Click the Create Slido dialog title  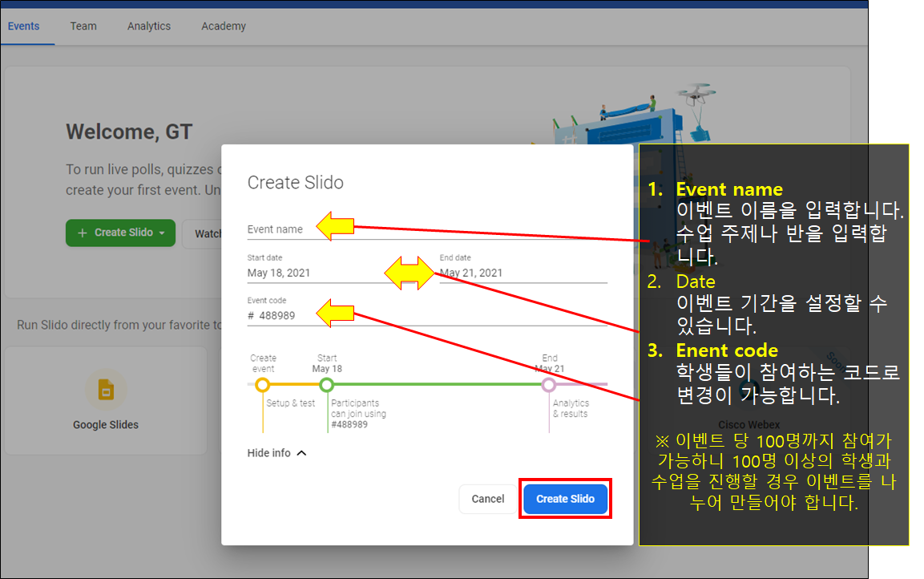point(295,183)
